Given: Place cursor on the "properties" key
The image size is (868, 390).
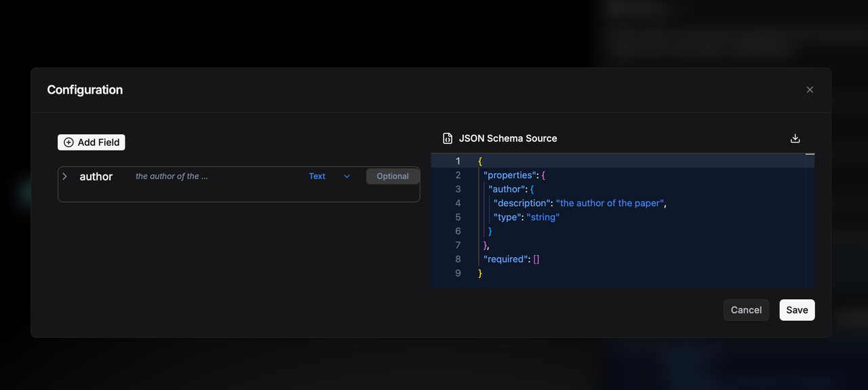Looking at the screenshot, I should pyautogui.click(x=509, y=175).
